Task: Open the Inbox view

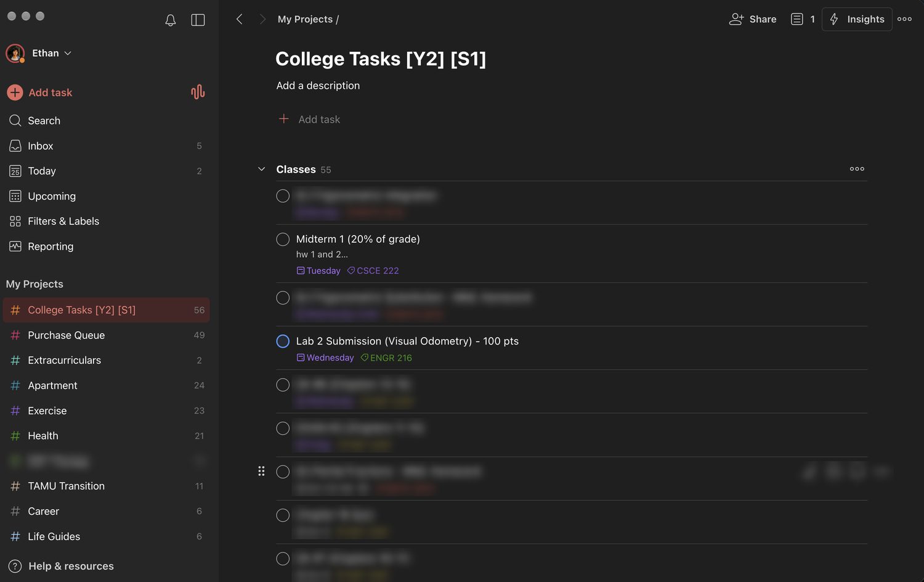Action: (106, 146)
